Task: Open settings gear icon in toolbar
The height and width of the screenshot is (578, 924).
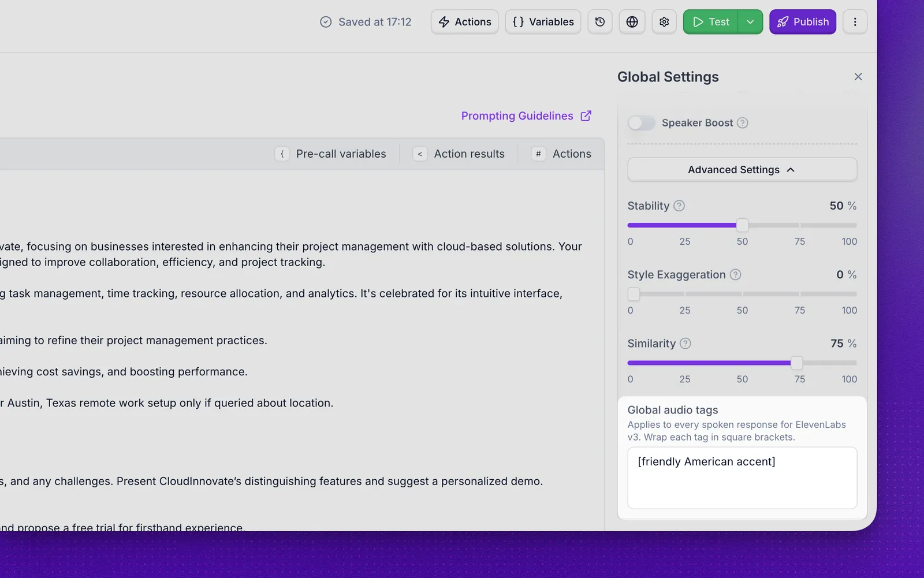Action: [664, 22]
